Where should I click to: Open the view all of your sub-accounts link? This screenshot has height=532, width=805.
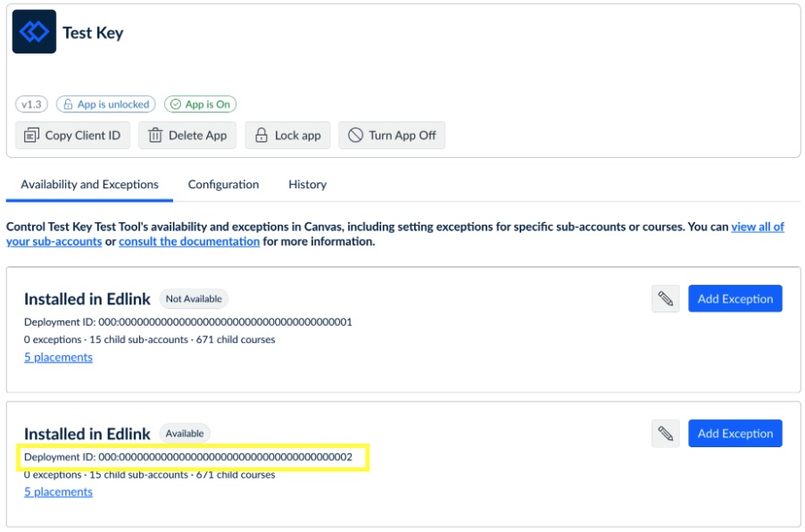click(x=758, y=227)
